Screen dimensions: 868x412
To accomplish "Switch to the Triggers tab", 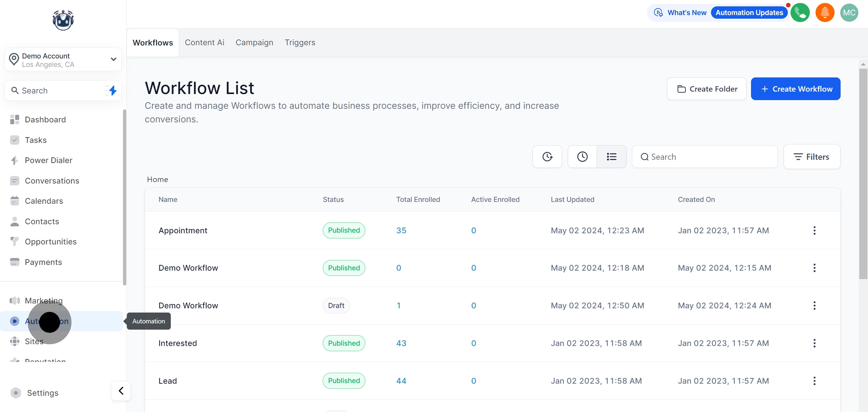I will click(300, 42).
